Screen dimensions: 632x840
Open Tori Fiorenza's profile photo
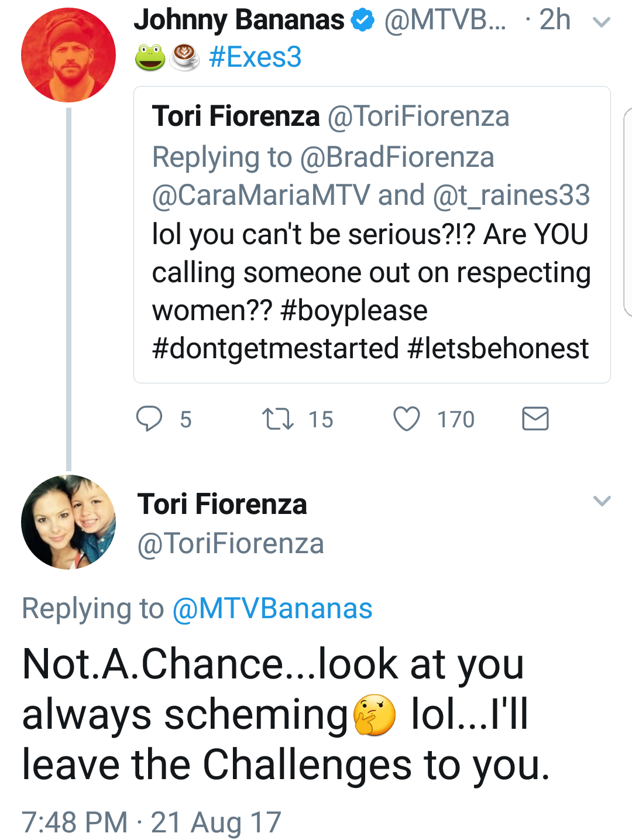pos(68,522)
